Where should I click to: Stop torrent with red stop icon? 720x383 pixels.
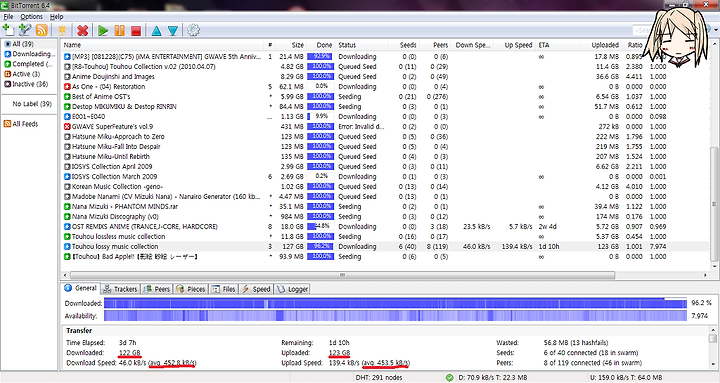click(136, 30)
